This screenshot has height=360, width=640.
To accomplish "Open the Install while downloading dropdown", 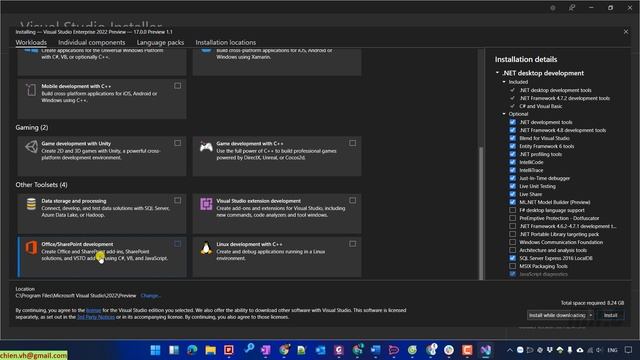I will pos(560,315).
